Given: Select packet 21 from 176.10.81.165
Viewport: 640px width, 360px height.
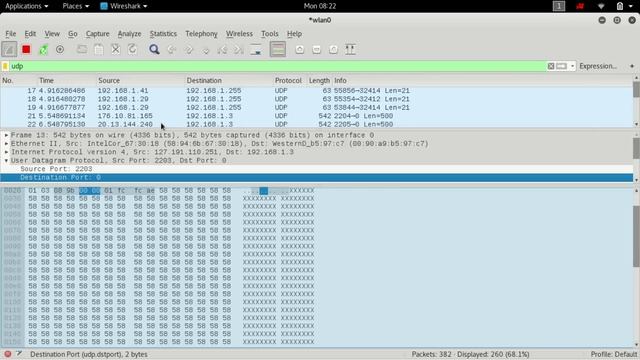Looking at the screenshot, I should (x=317, y=116).
